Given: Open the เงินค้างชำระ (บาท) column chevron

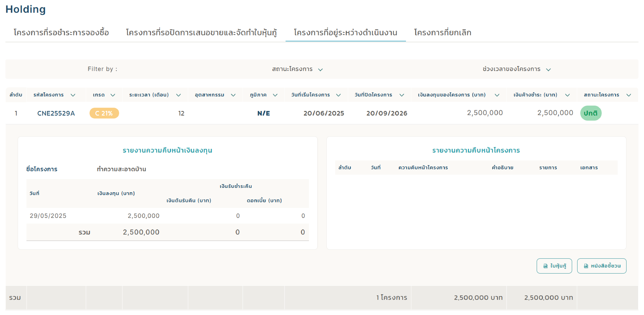Looking at the screenshot, I should (x=568, y=95).
